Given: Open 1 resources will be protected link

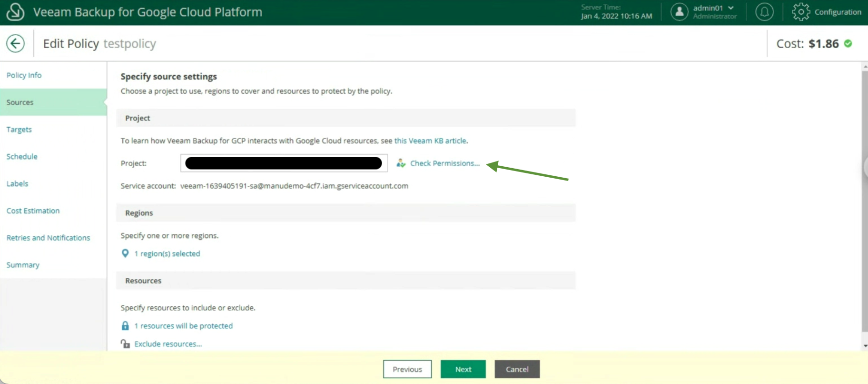Looking at the screenshot, I should (183, 326).
